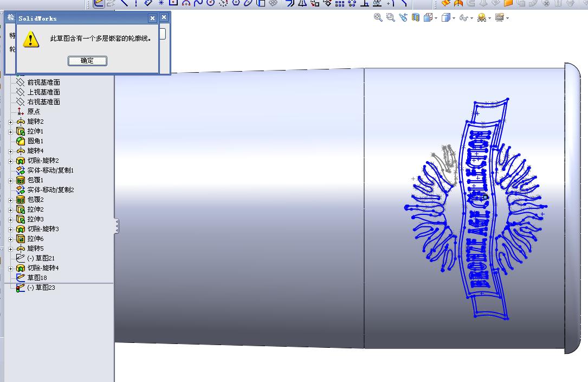The width and height of the screenshot is (588, 382).
Task: Select the centerpoint arc tool
Action: point(186,3)
